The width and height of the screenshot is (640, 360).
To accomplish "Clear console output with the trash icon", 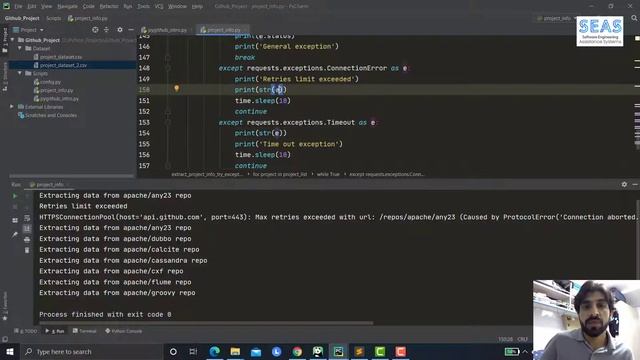I will click(x=27, y=250).
